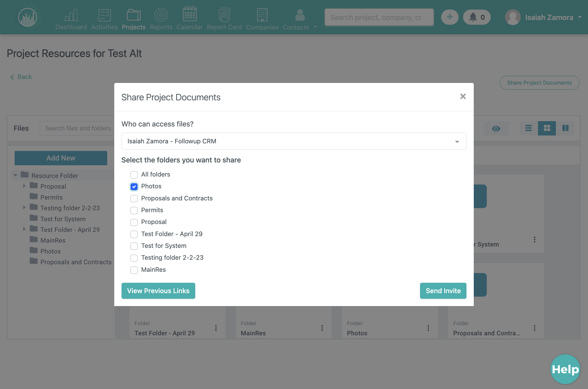
Task: Switch files to grid view
Action: pos(547,128)
